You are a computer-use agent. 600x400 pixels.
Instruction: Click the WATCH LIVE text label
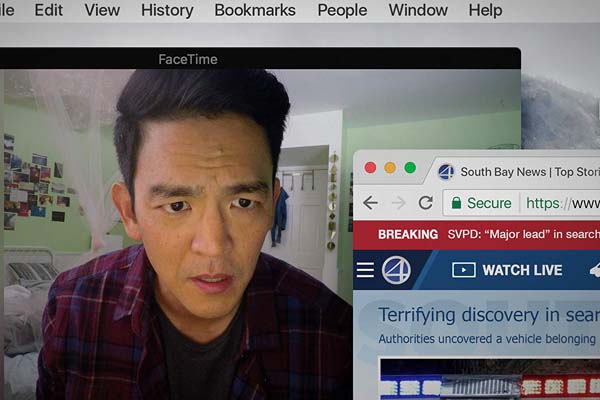click(x=522, y=270)
